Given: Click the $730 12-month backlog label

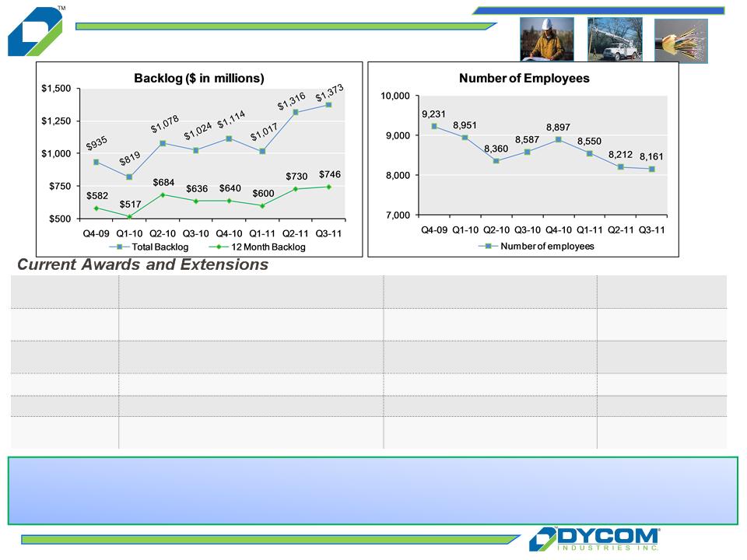Looking at the screenshot, I should pos(296,177).
